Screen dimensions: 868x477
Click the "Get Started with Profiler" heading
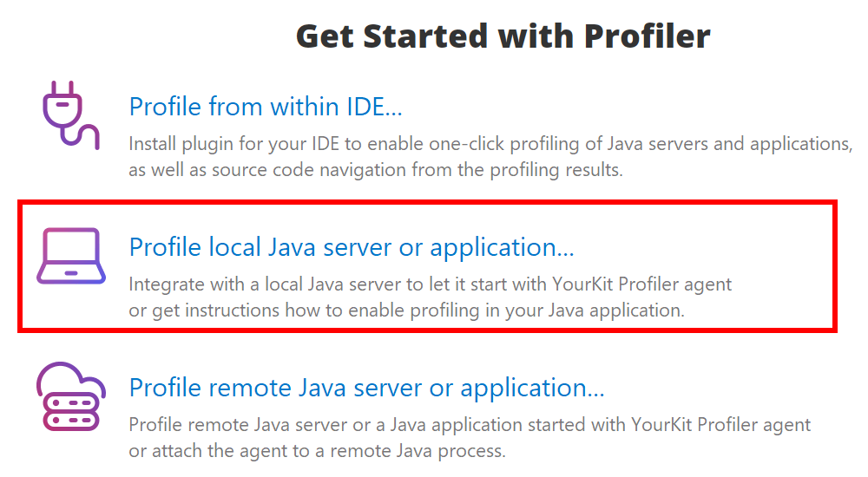tap(503, 36)
